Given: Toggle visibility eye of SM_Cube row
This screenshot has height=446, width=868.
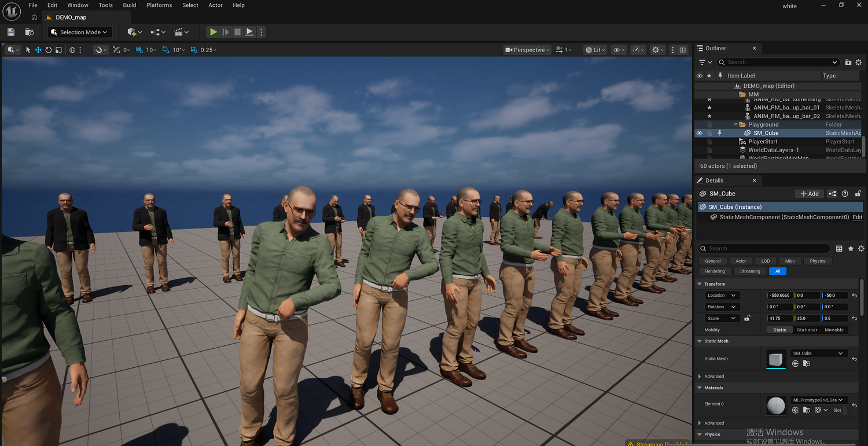Looking at the screenshot, I should pyautogui.click(x=700, y=133).
